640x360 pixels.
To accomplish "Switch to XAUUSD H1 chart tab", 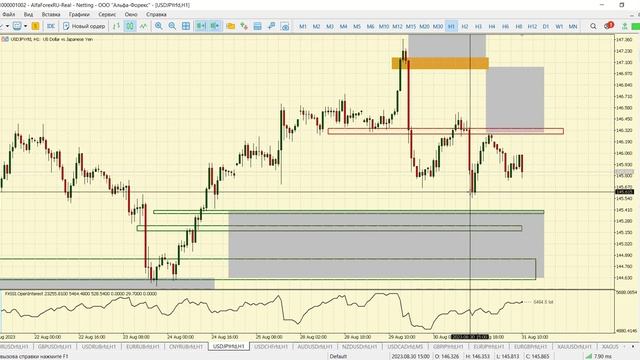I will pyautogui.click(x=574, y=347).
